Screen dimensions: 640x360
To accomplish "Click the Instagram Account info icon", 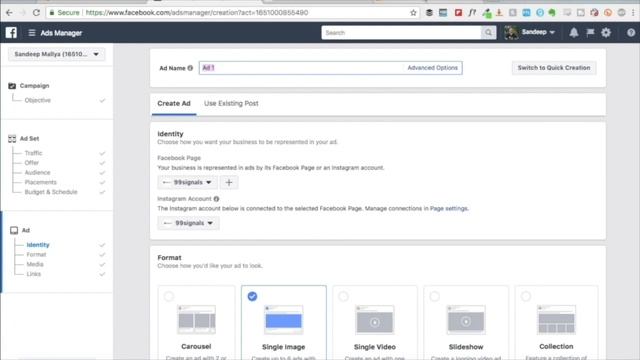I will point(216,199).
